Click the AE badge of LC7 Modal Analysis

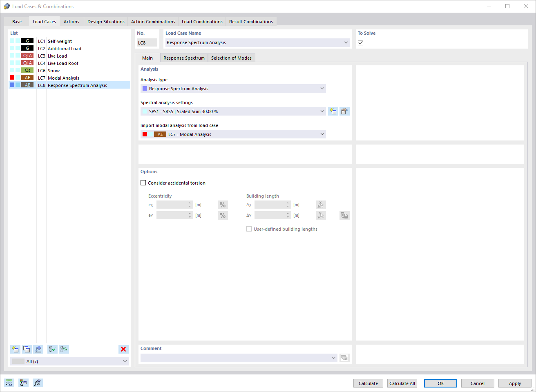tap(27, 78)
